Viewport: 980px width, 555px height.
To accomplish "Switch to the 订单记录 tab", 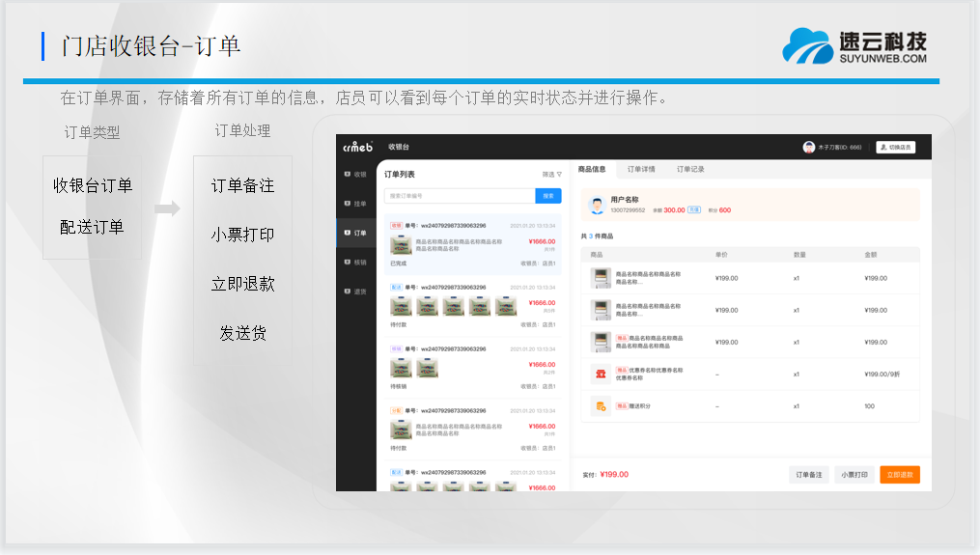I will click(x=690, y=169).
